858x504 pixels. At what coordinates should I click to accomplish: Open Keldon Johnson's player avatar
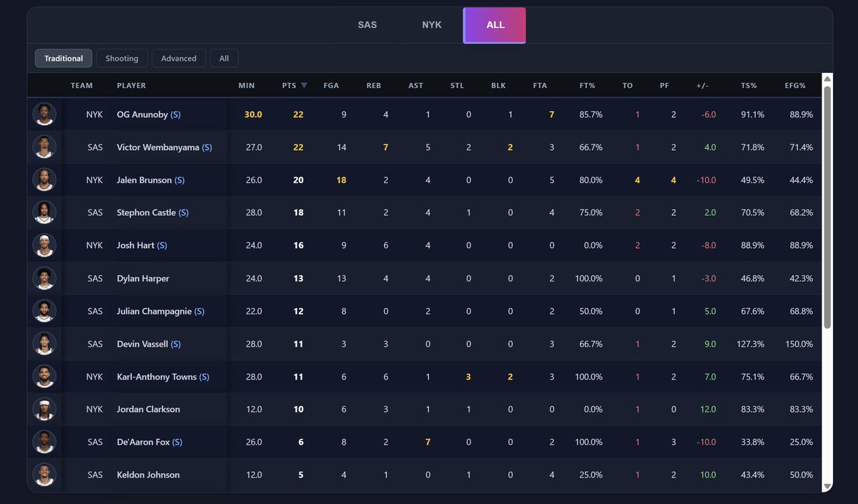pyautogui.click(x=44, y=475)
